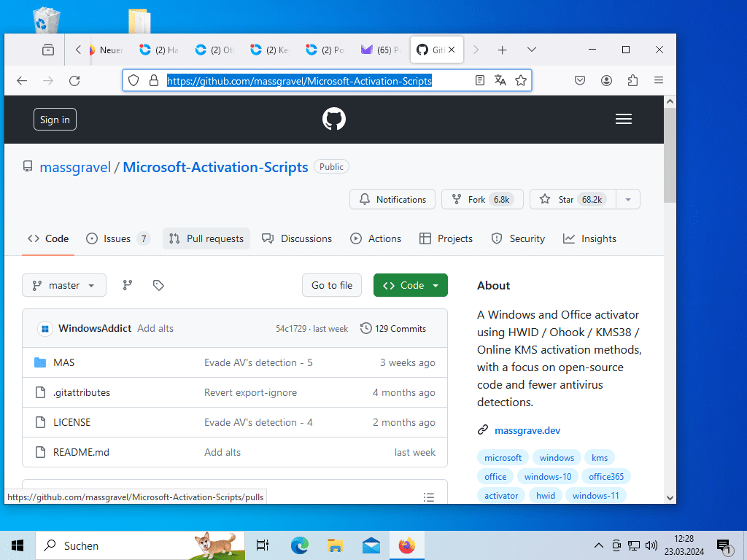747x560 pixels.
Task: Expand the Star button options arrow
Action: [628, 199]
